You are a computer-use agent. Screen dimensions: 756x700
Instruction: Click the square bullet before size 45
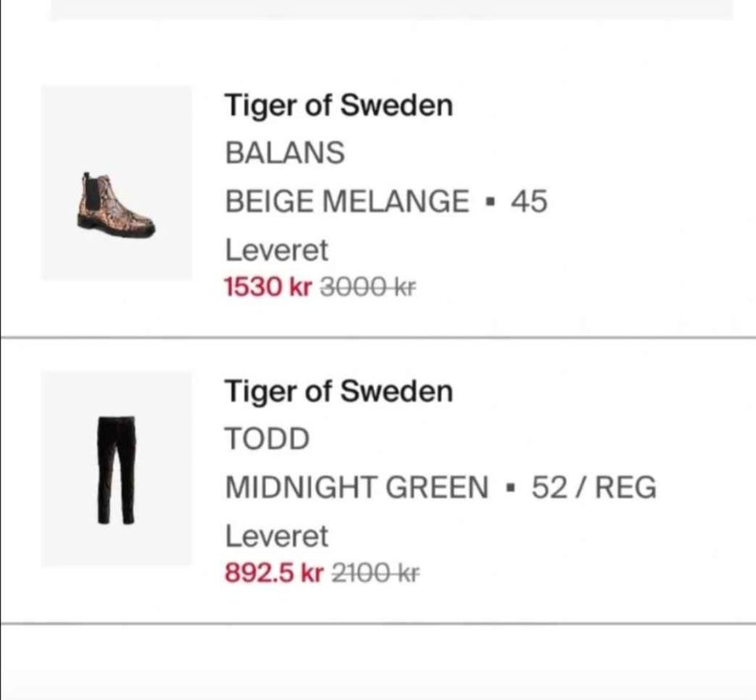(490, 203)
